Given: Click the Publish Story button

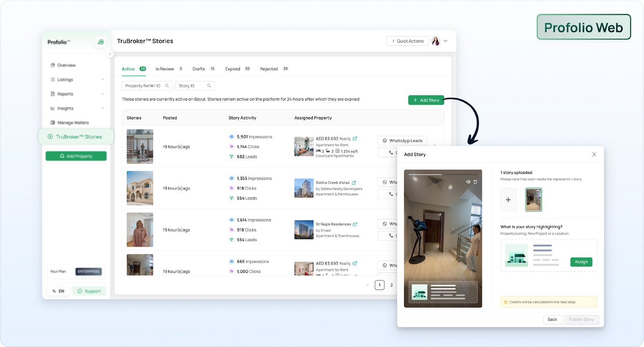Looking at the screenshot, I should click(582, 320).
